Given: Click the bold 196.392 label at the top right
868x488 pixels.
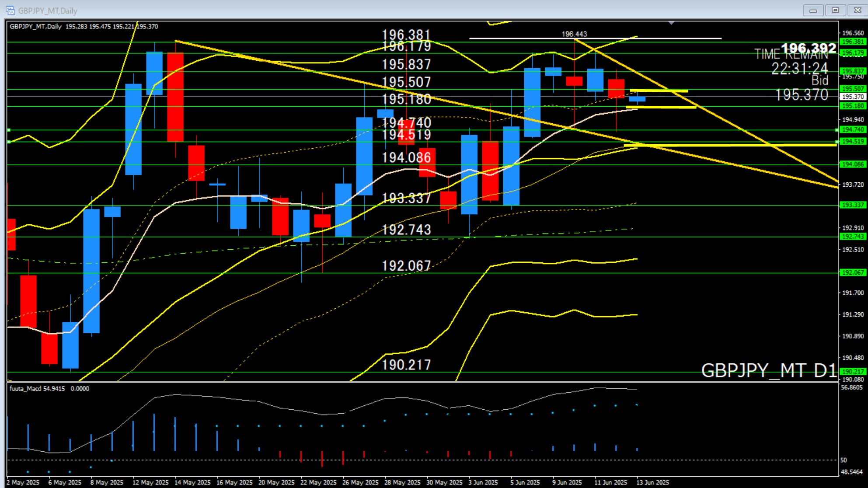Looking at the screenshot, I should point(809,48).
